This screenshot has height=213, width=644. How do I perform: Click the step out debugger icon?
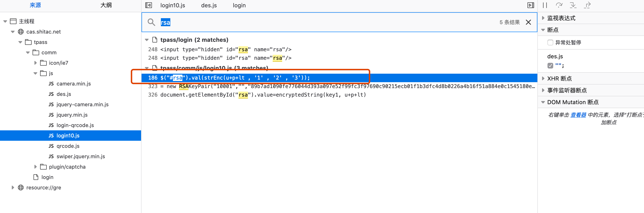(x=587, y=5)
